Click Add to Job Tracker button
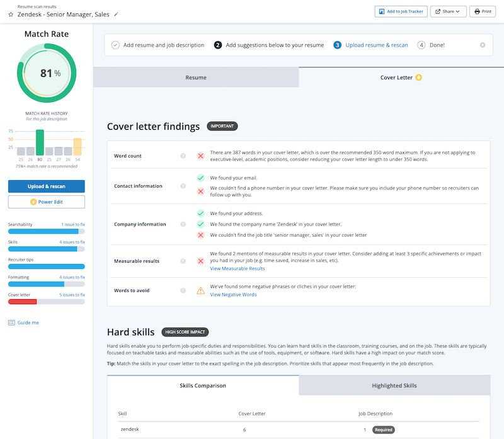Screen dimensions: 504x439 coord(400,11)
